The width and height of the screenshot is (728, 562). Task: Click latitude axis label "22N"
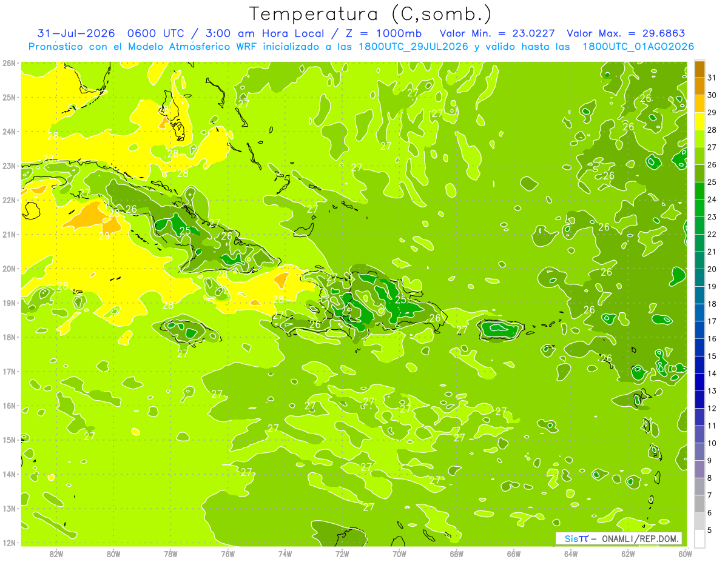pyautogui.click(x=8, y=200)
